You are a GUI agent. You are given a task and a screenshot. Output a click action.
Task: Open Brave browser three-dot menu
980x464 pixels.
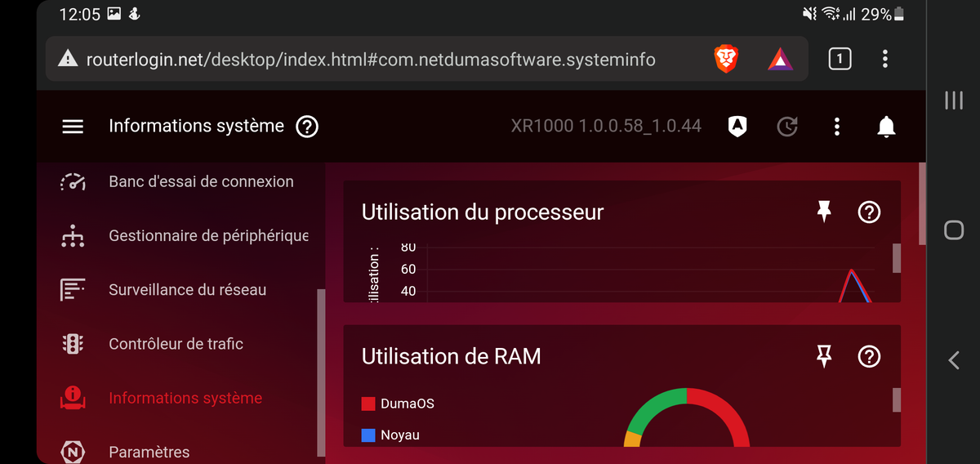pos(885,58)
